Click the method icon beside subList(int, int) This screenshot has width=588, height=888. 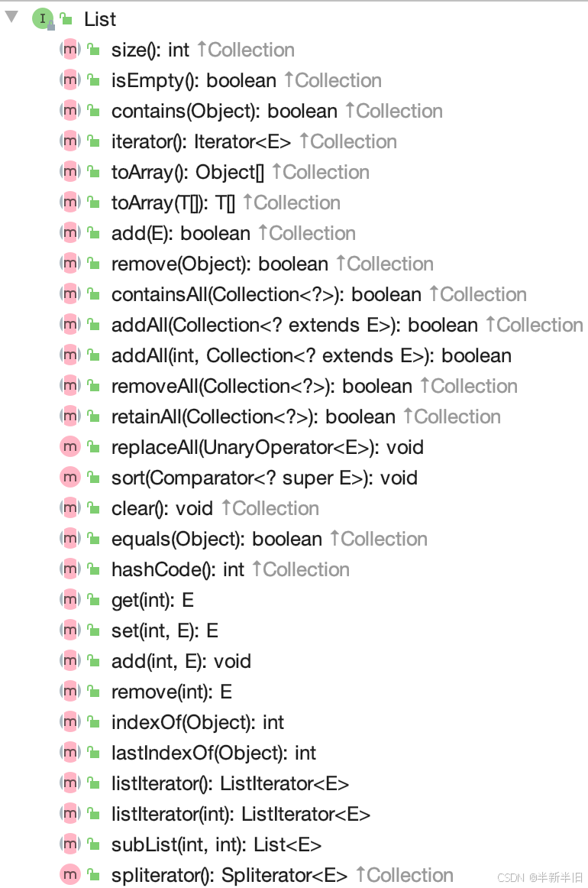click(x=70, y=845)
